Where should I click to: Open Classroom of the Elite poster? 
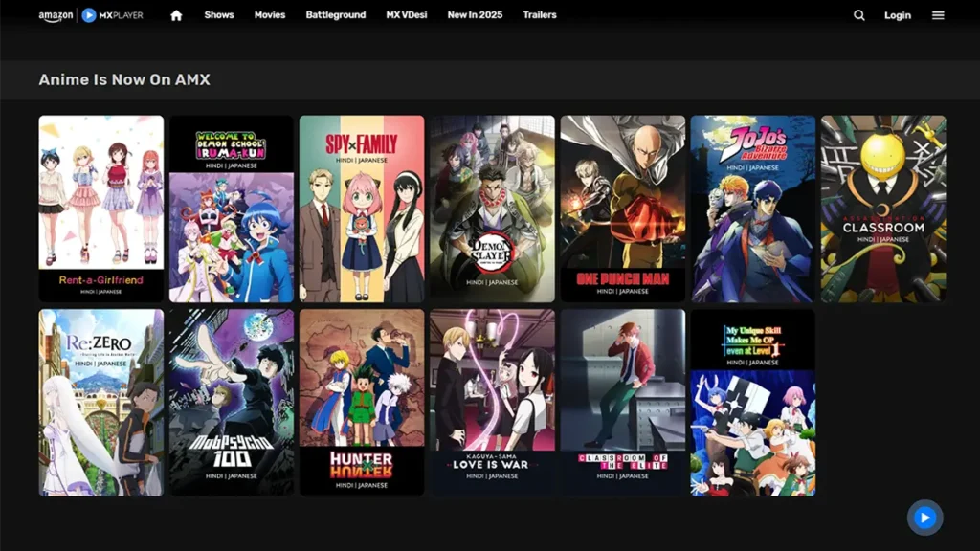point(622,403)
